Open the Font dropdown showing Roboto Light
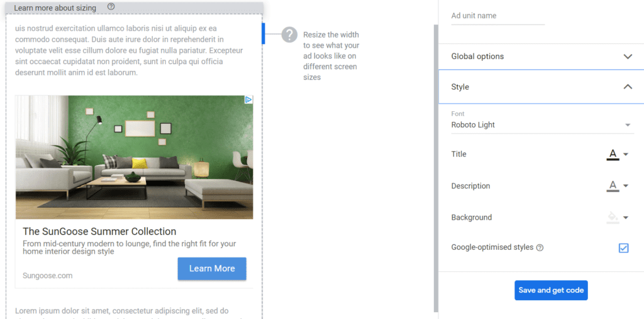 542,125
